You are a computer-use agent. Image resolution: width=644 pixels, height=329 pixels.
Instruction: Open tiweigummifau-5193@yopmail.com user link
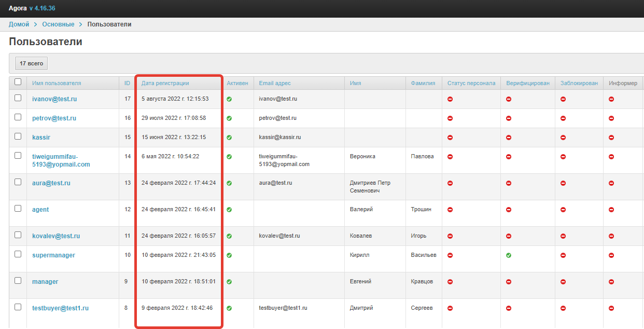click(61, 160)
